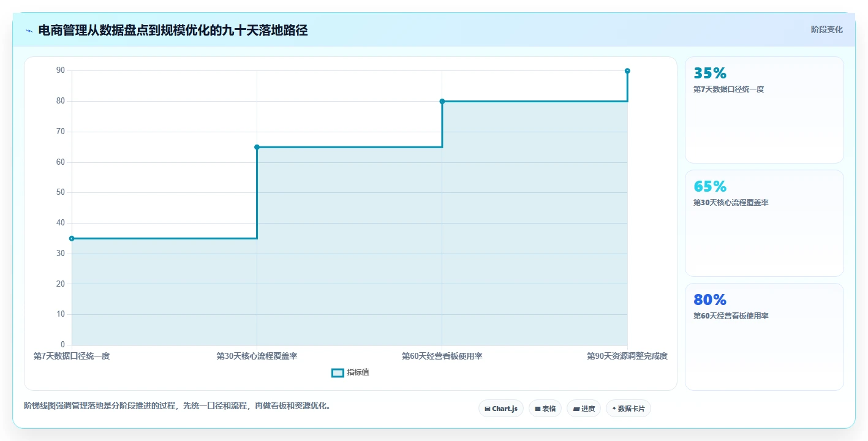Click the card caption 第30天核心流程覆盖率
This screenshot has width=868, height=441.
[730, 203]
